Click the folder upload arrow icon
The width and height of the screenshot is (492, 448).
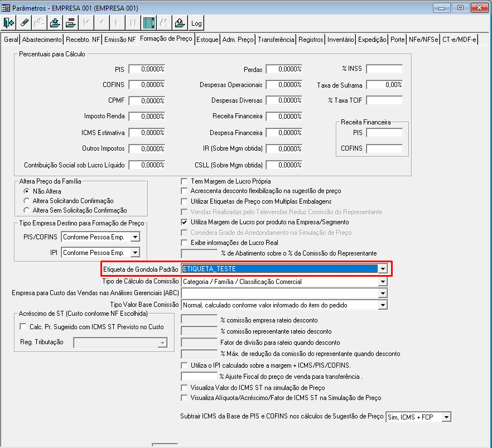tap(180, 23)
